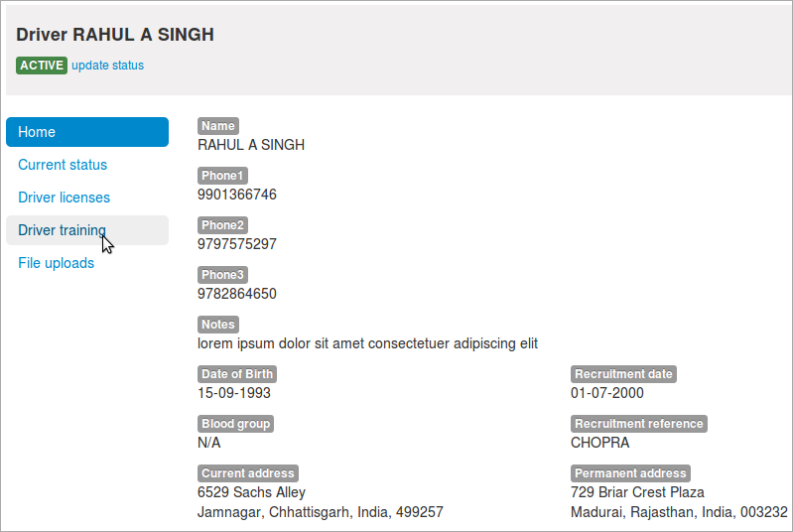Click the Permanent address label
This screenshot has width=793, height=532.
point(630,472)
